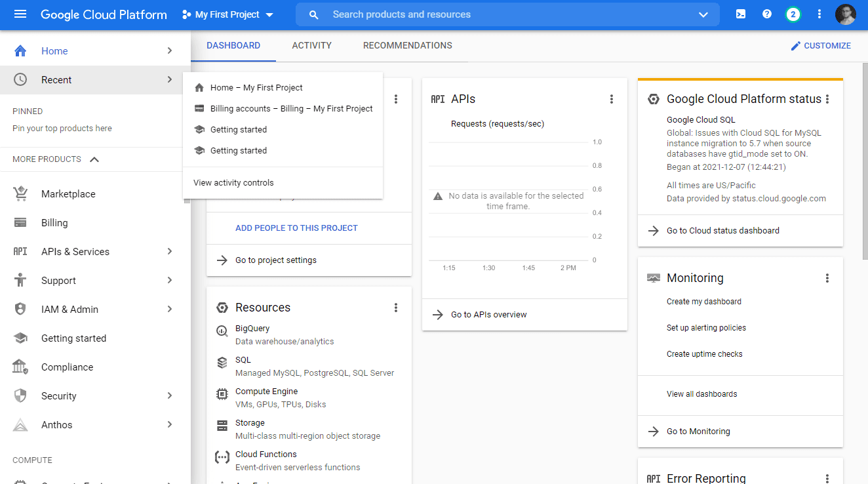Viewport: 868px width, 484px height.
Task: Click the Compute Engine chip icon
Action: [222, 394]
